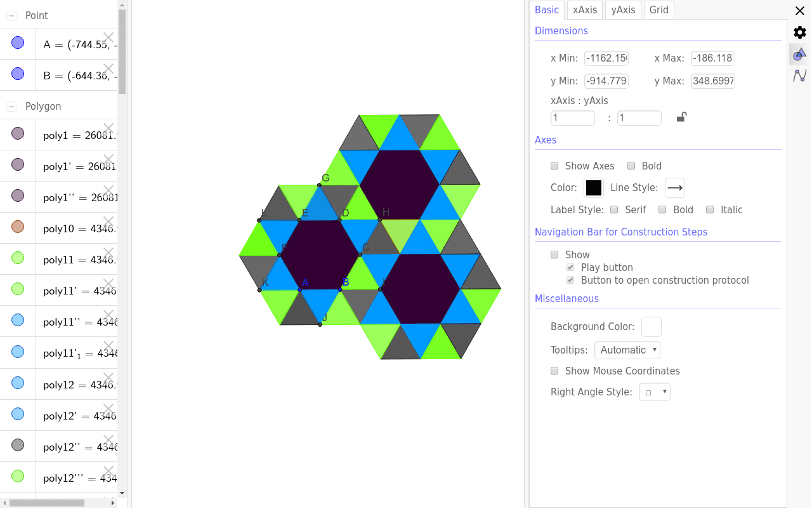Open the graphics view shapes icon

point(799,55)
